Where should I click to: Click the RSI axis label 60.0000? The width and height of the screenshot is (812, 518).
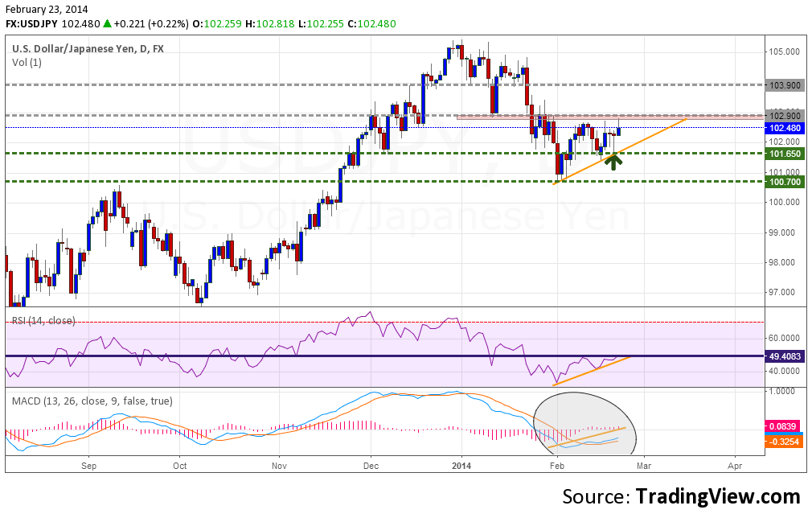click(784, 338)
